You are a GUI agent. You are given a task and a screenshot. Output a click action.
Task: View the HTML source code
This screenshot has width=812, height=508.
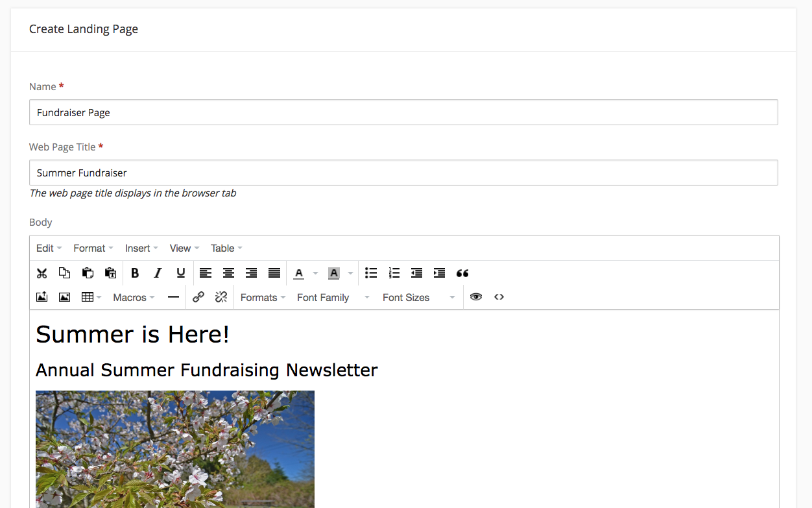pos(499,296)
